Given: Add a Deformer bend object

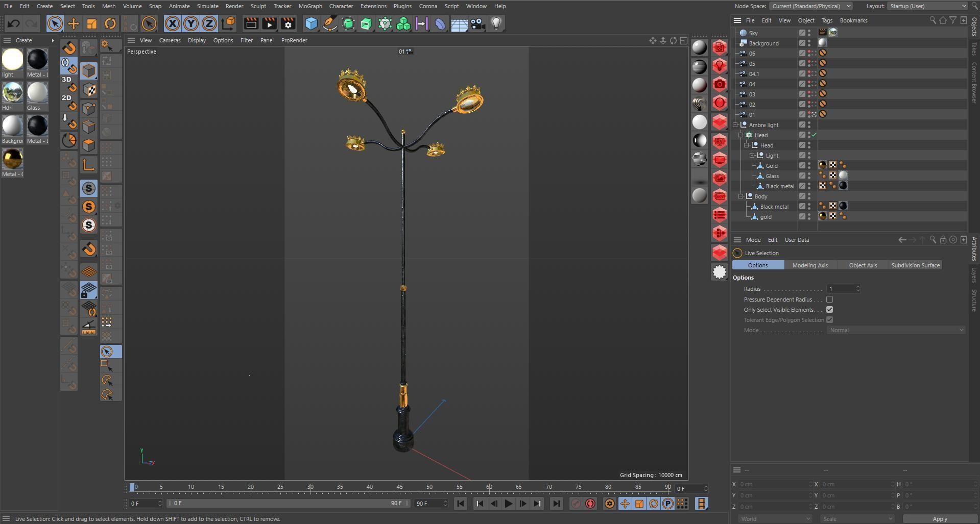Looking at the screenshot, I should point(440,23).
